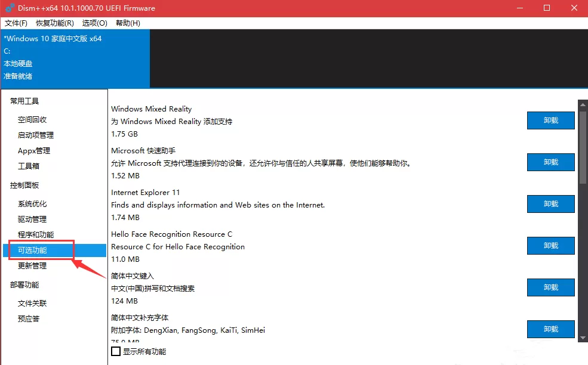Uninstall 简体中文补充字体 via 卸载 button
This screenshot has width=588, height=365.
pos(550,329)
